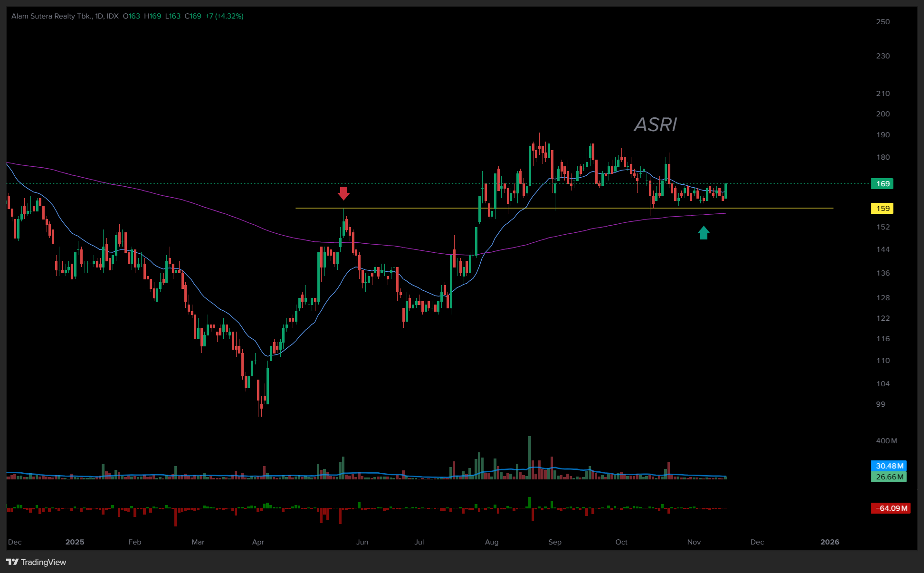This screenshot has width=924, height=573.
Task: Click the red -64.09M indicator label
Action: point(891,508)
